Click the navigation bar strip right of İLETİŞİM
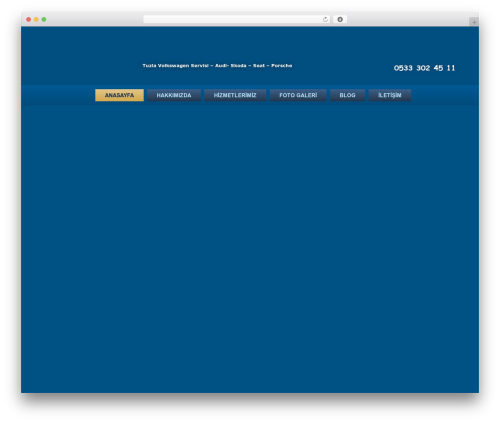The image size is (500, 423). click(x=445, y=95)
